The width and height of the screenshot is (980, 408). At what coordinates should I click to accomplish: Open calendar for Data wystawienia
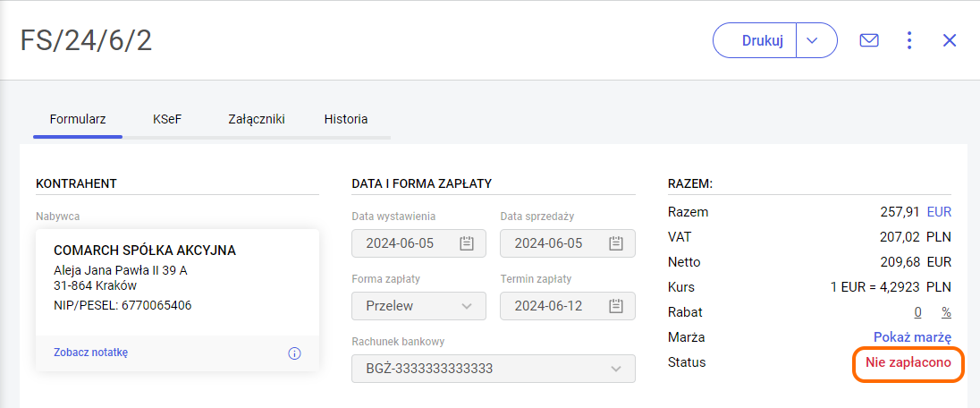click(466, 243)
